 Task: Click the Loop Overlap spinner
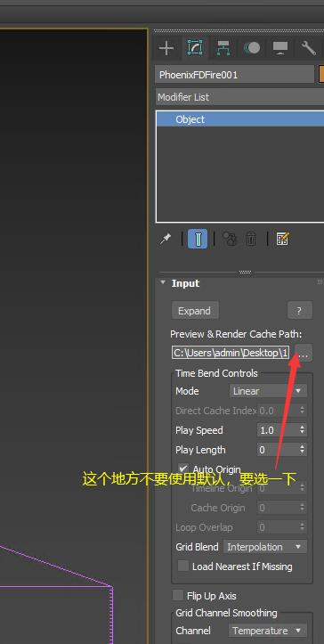303,527
